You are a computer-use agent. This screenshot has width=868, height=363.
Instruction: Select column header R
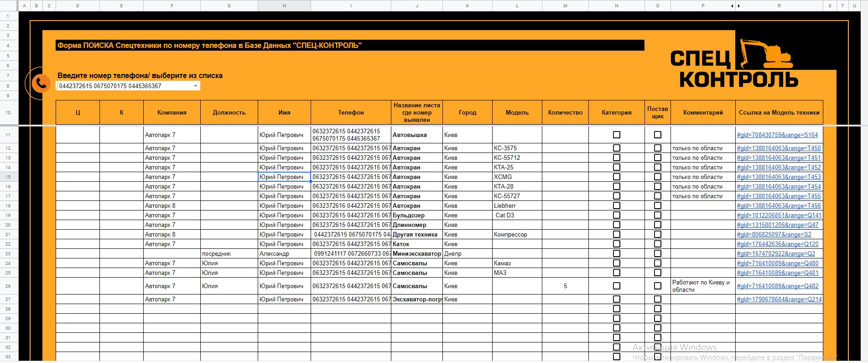pyautogui.click(x=779, y=6)
